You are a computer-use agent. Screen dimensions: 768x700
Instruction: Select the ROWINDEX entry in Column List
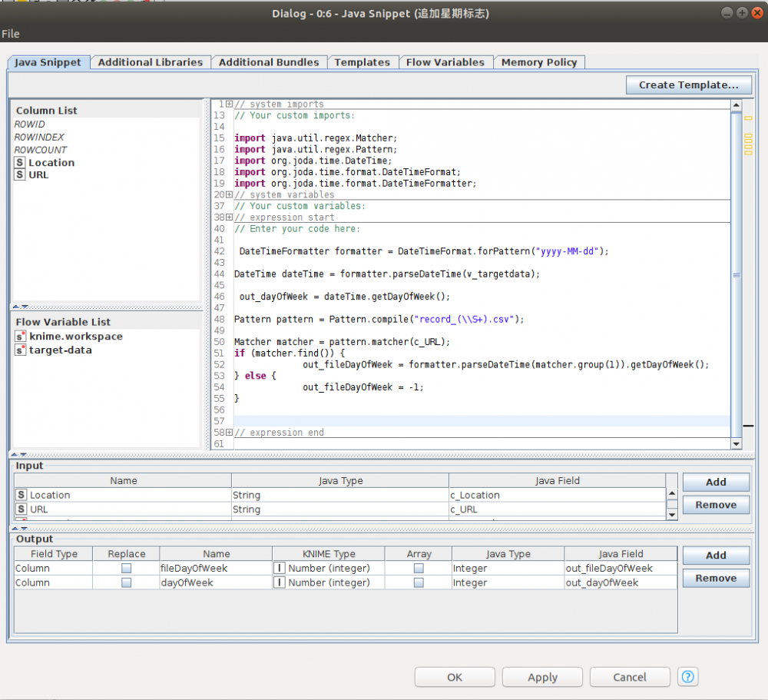39,138
